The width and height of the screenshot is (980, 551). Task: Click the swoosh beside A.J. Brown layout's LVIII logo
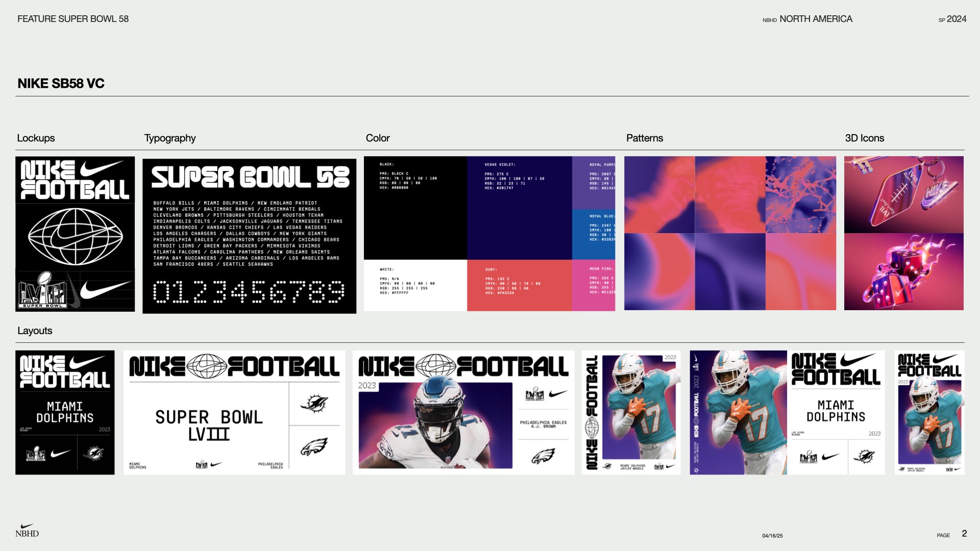click(x=557, y=394)
